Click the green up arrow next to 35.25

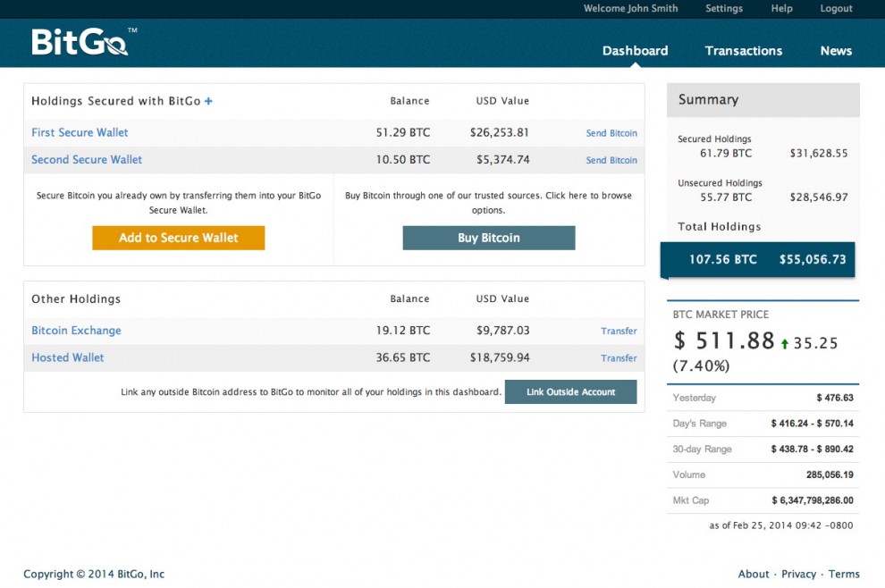click(x=785, y=344)
